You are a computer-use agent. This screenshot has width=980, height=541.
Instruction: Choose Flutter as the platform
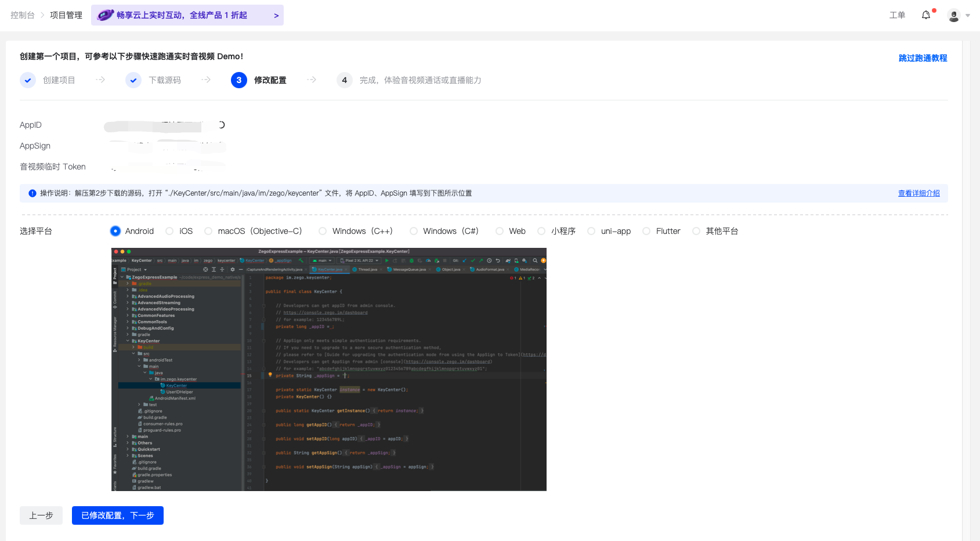[x=646, y=231]
